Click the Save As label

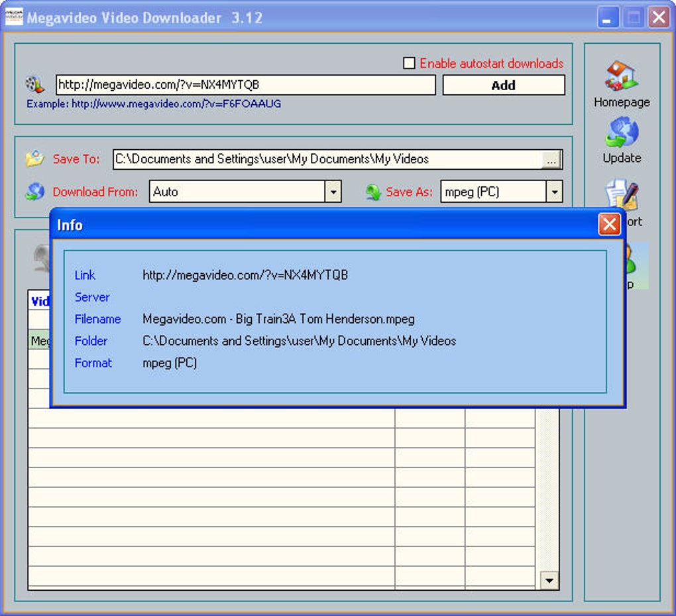pos(409,192)
